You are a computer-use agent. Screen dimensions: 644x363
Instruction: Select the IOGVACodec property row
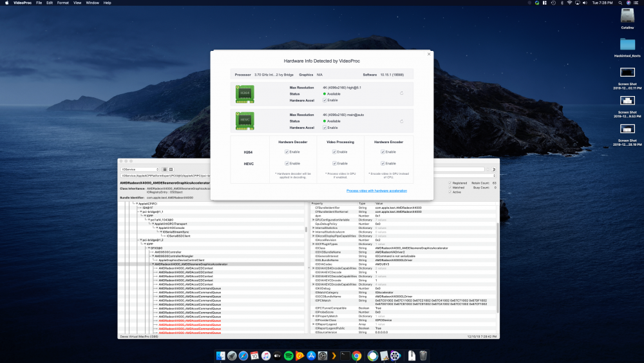click(x=402, y=264)
